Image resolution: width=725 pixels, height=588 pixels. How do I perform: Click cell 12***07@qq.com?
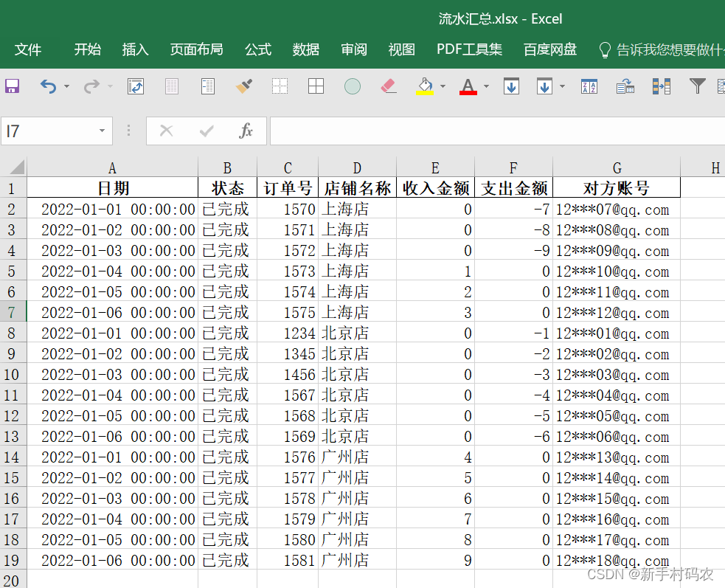tap(617, 209)
